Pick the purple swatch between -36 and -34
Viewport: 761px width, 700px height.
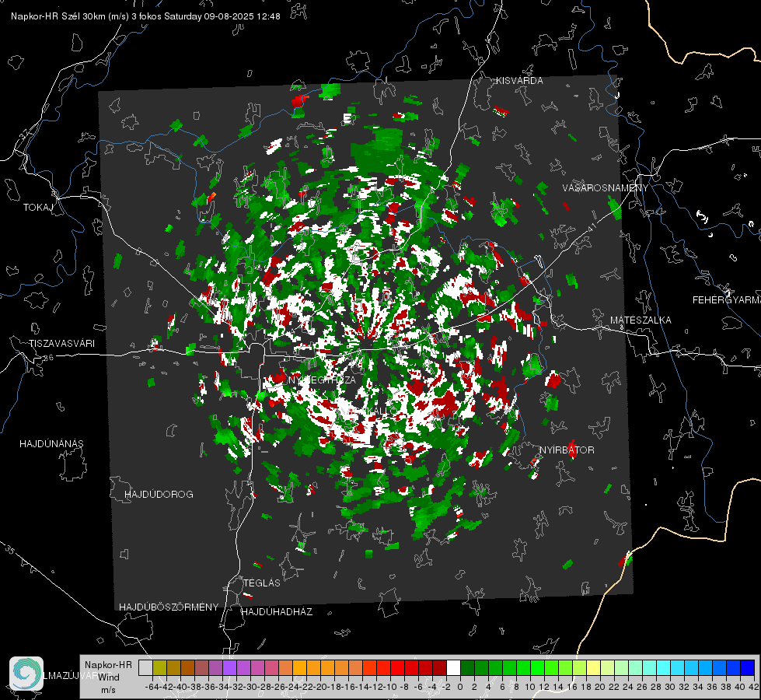pos(215,667)
